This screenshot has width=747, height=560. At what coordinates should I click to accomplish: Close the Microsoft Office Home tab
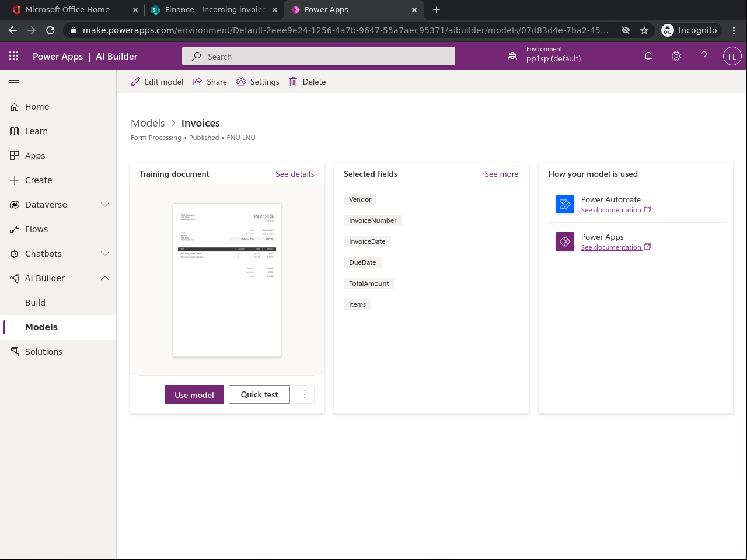pyautogui.click(x=135, y=10)
